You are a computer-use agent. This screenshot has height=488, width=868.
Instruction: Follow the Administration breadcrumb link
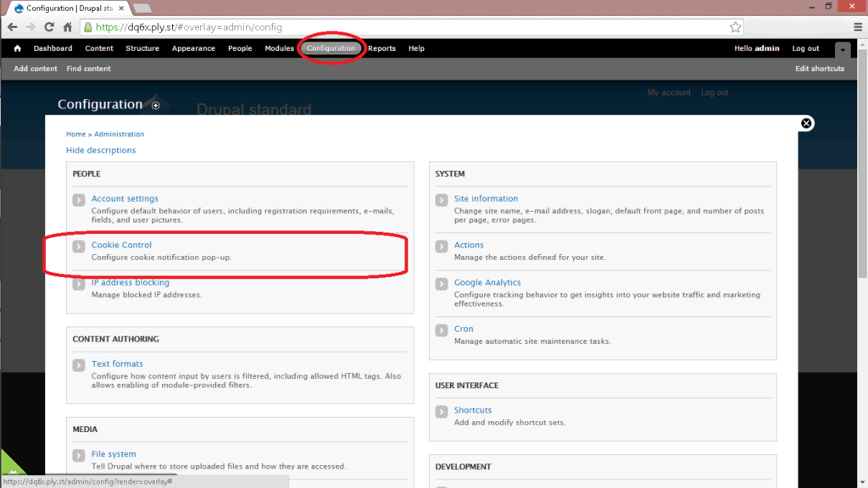(119, 134)
